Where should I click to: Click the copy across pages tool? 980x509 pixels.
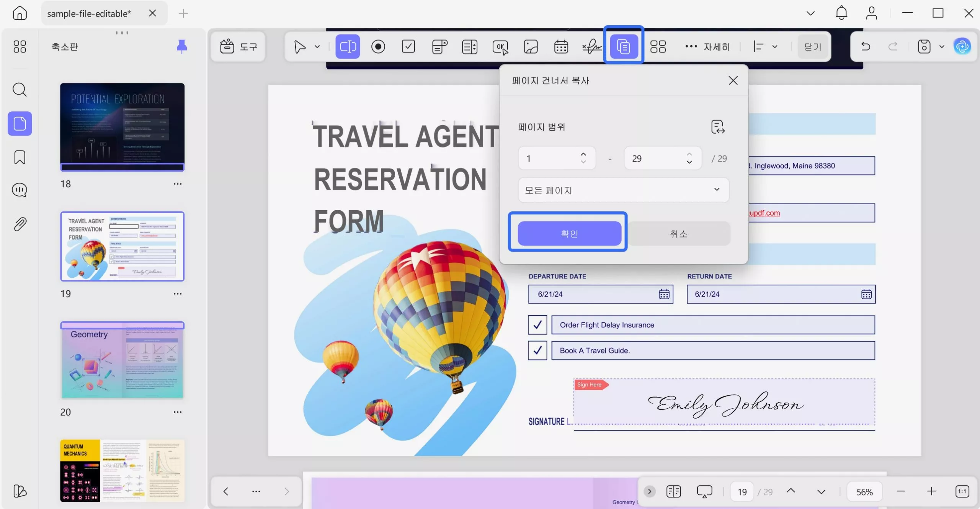coord(624,47)
